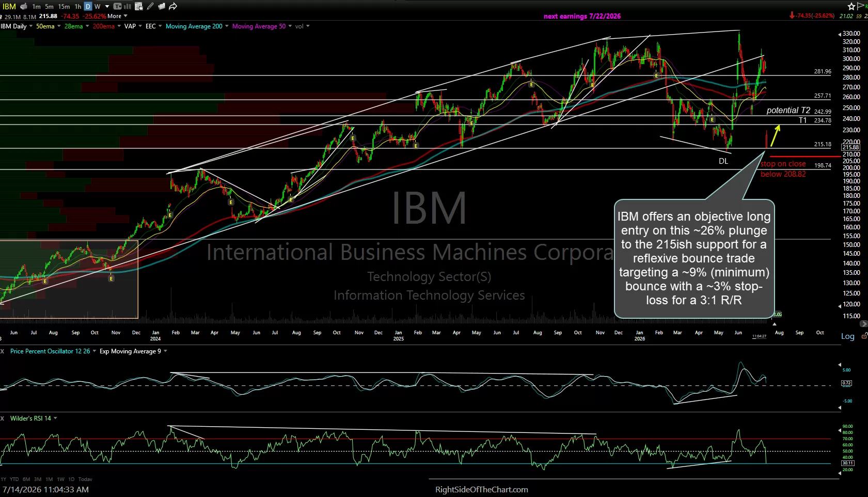Click the favorite star icon
The width and height of the screenshot is (868, 497).
[851, 6]
